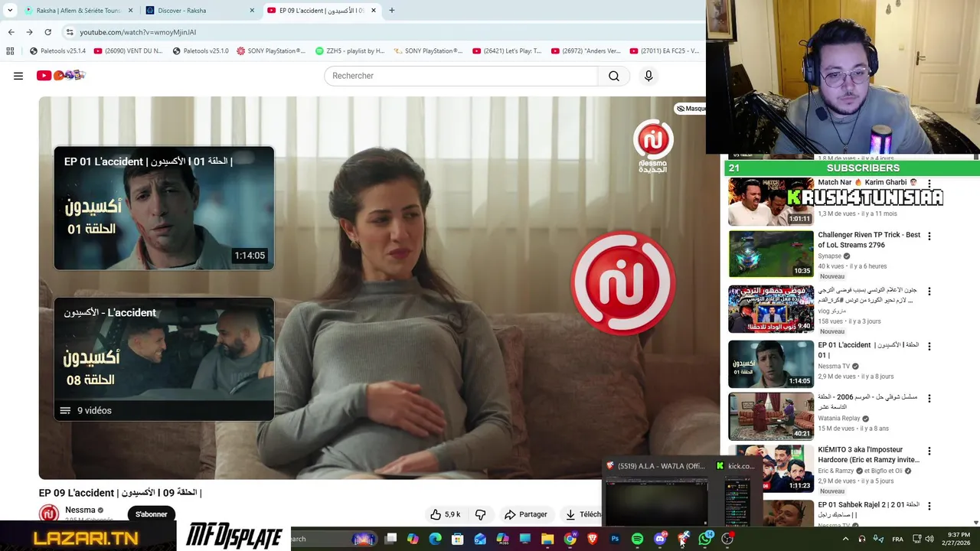Open options menu for Challenger Riven video

tap(929, 236)
